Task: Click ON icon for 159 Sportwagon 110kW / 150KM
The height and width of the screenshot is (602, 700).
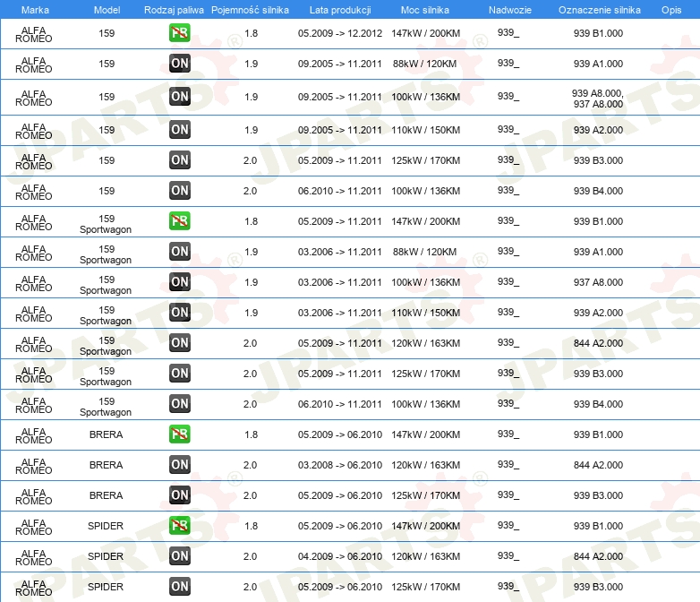Action: pos(179,313)
